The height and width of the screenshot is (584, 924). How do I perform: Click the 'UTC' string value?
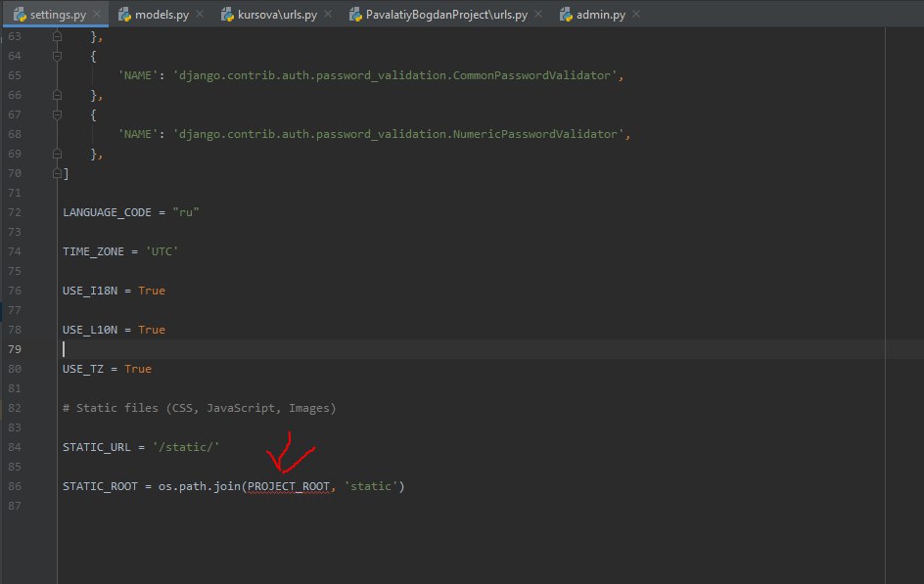162,251
